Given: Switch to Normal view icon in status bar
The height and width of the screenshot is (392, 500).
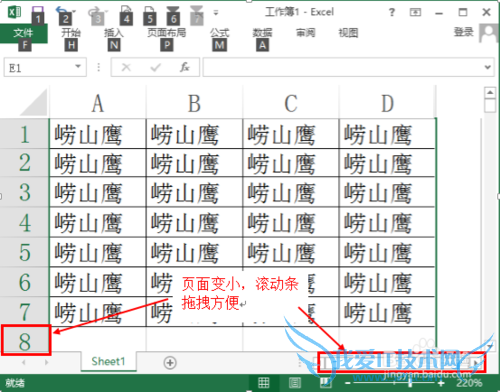Looking at the screenshot, I should 263,383.
